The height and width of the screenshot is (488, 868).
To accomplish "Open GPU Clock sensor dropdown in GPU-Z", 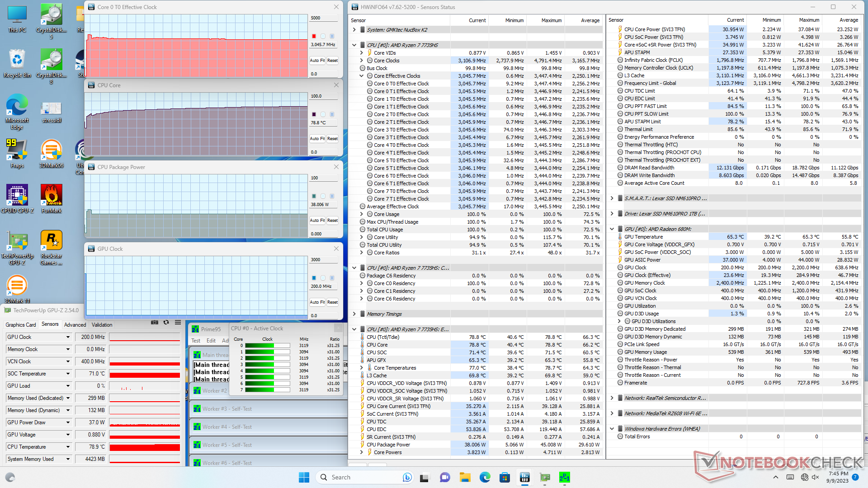I will tap(68, 337).
